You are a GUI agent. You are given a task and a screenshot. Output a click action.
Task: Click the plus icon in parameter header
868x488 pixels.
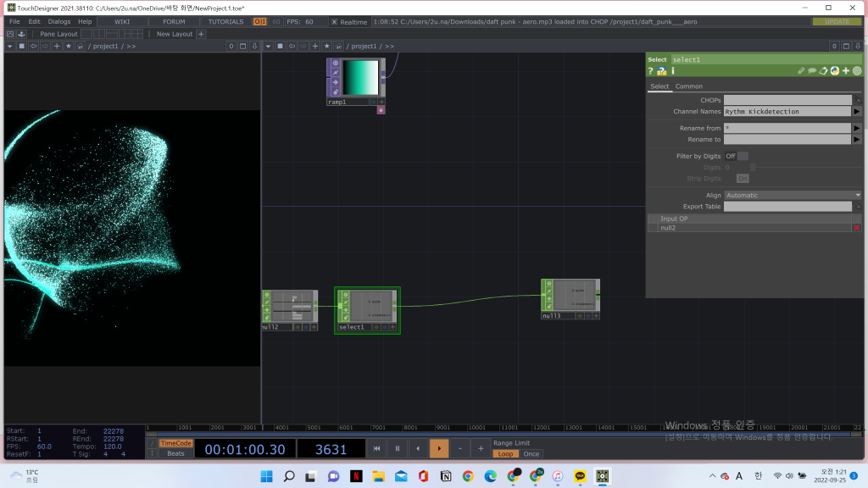[845, 71]
